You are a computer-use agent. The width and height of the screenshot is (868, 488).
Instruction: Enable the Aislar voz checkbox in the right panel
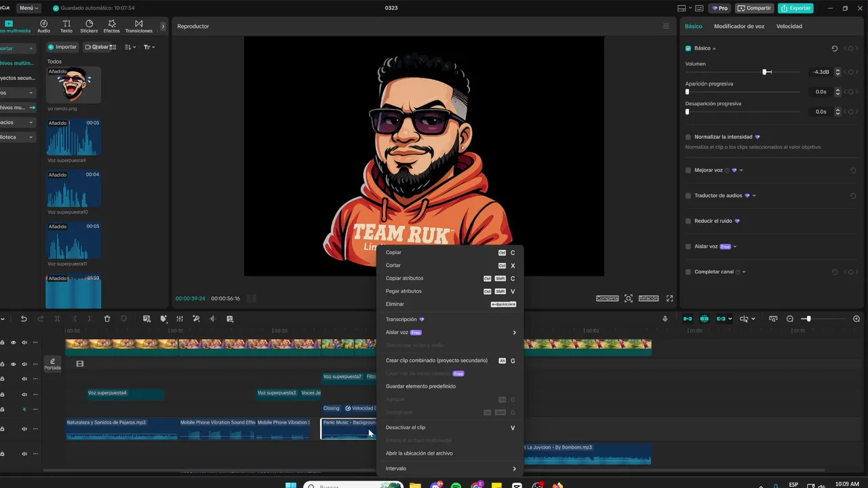[688, 247]
